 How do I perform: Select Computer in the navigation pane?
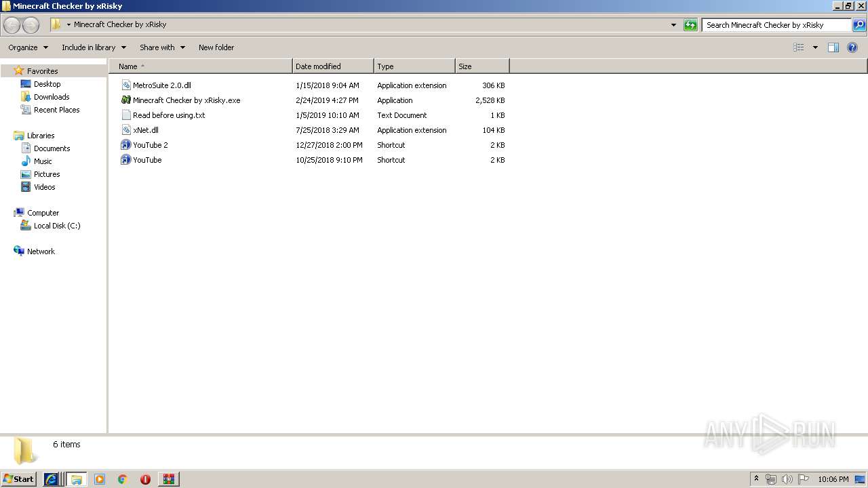43,213
